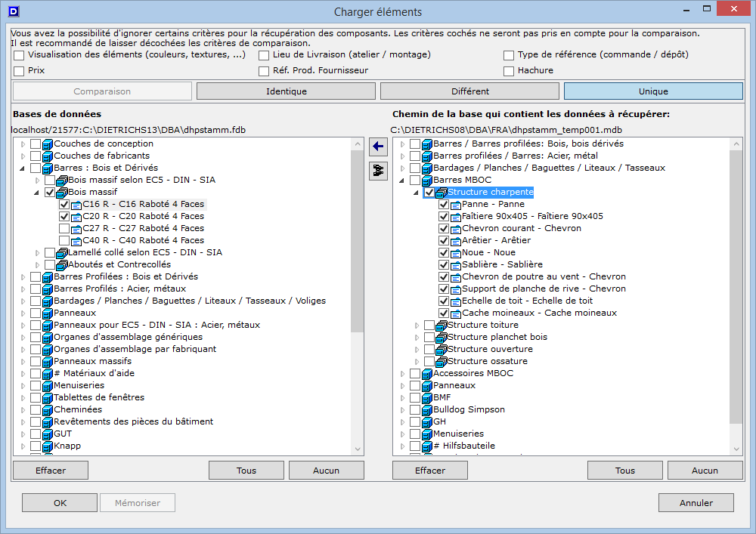
Task: Check the Hachure option
Action: point(510,71)
